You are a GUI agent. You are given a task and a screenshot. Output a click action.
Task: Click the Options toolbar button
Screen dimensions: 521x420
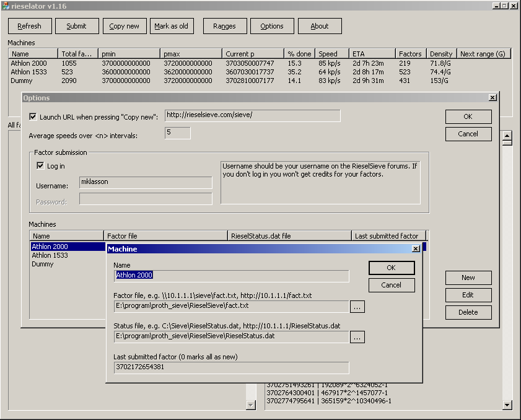click(272, 26)
